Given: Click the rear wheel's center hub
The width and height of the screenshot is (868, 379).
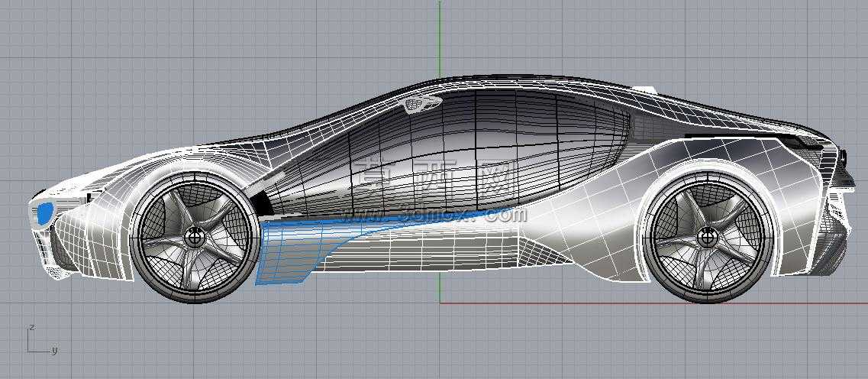Looking at the screenshot, I should tap(706, 239).
